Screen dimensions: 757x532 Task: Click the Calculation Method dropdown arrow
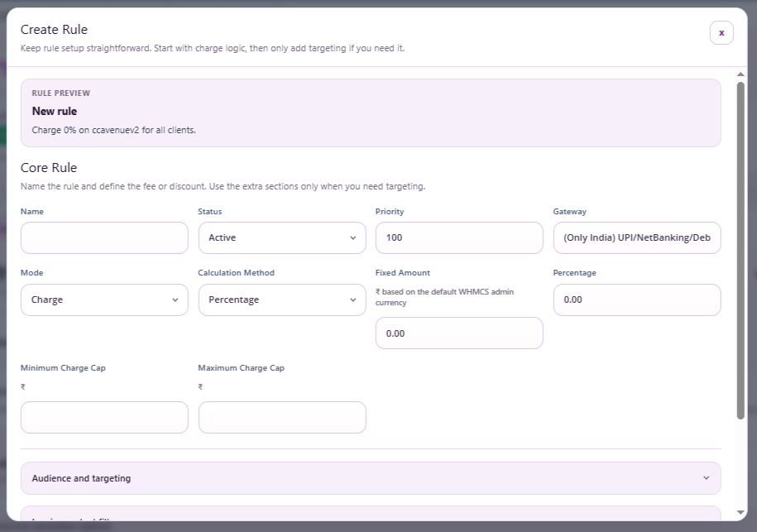pyautogui.click(x=354, y=300)
